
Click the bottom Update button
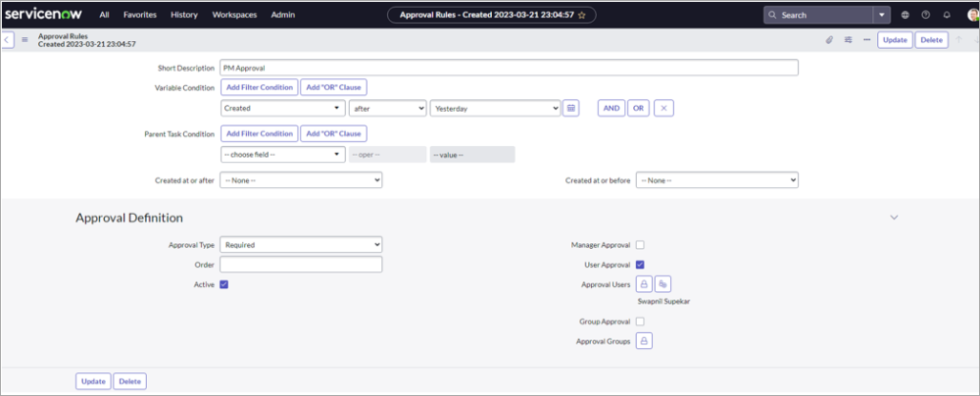pos(93,381)
